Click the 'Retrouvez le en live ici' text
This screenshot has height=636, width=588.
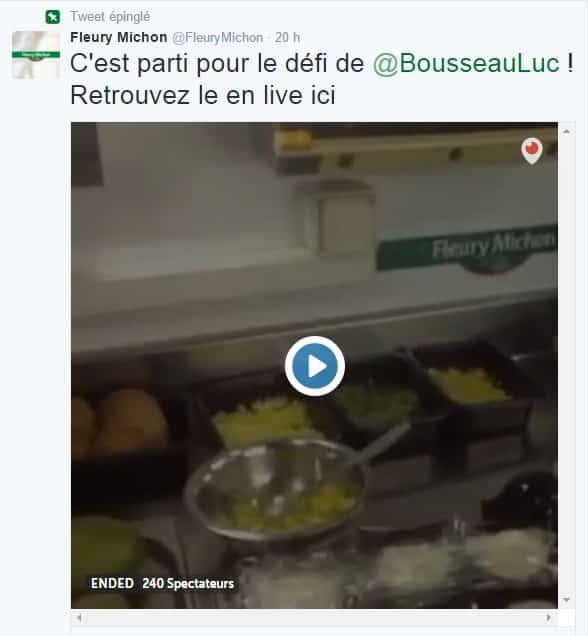click(x=203, y=96)
